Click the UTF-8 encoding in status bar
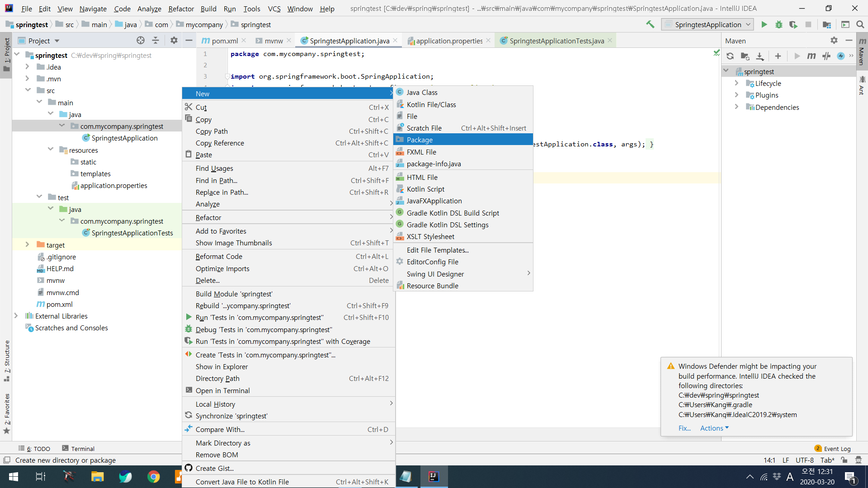868x488 pixels. 804,460
